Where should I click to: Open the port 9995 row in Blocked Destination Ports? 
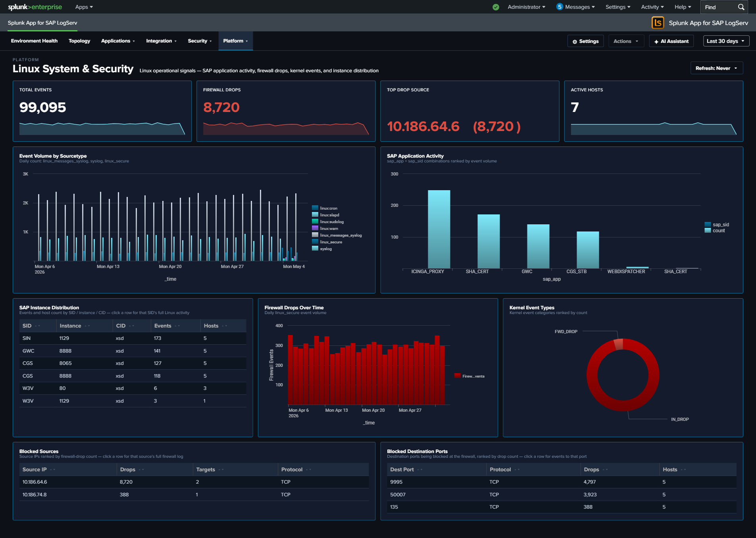[x=562, y=482]
